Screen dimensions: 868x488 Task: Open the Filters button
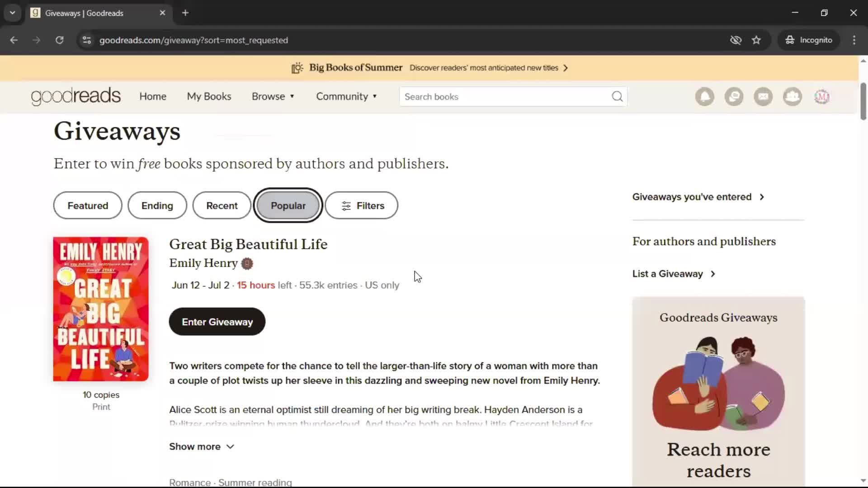tap(362, 206)
